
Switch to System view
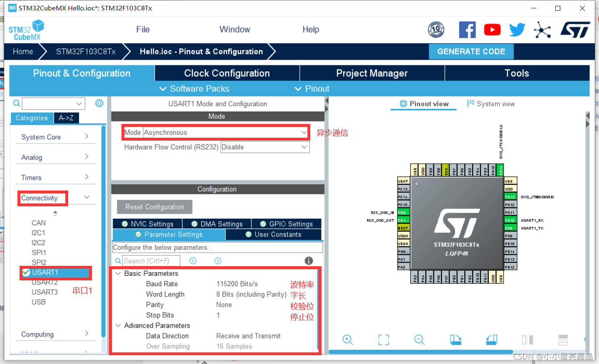click(x=491, y=104)
